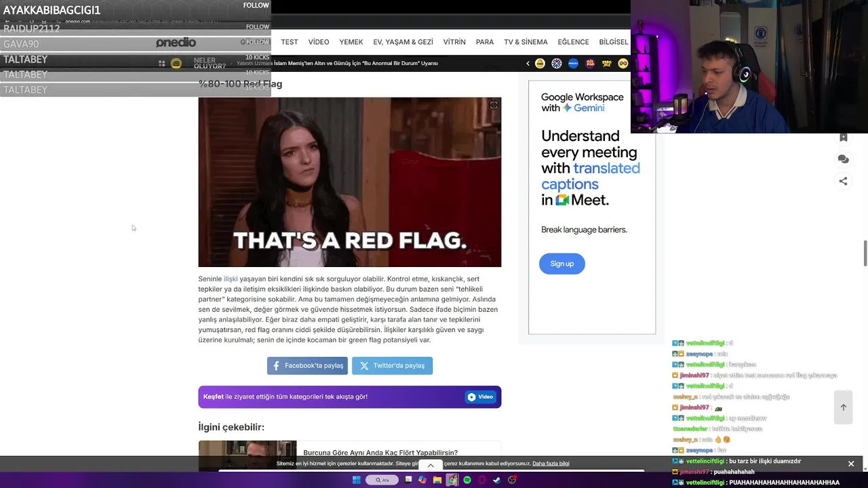
Task: Share the result on Twitter
Action: point(392,365)
